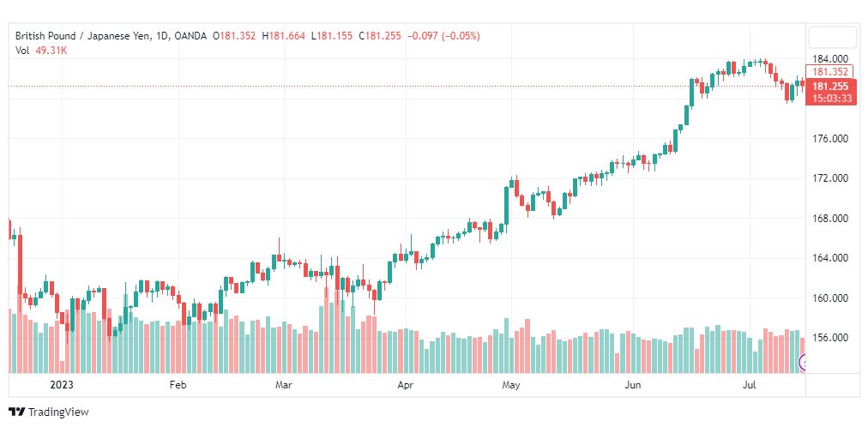868x427 pixels.
Task: Select the Mar marker on the time axis
Action: click(283, 385)
